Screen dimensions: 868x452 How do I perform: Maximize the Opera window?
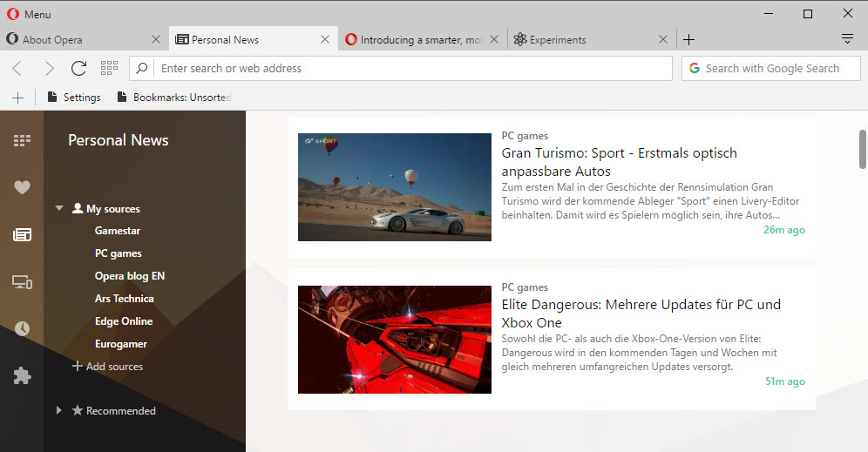(808, 13)
